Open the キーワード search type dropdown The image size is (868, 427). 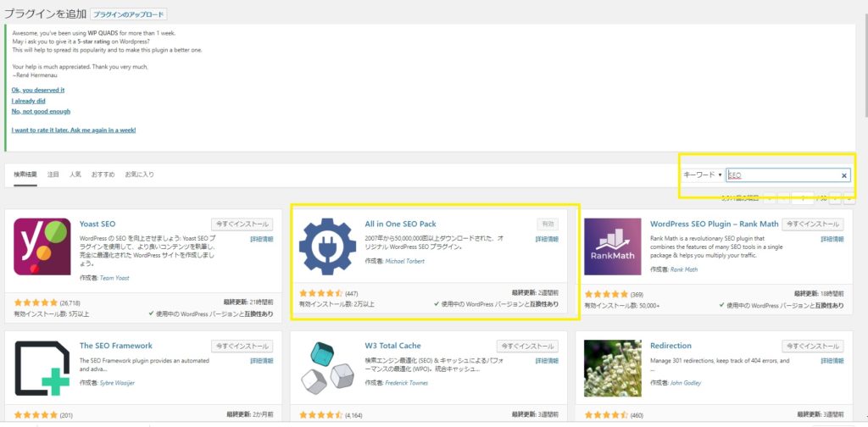(703, 175)
